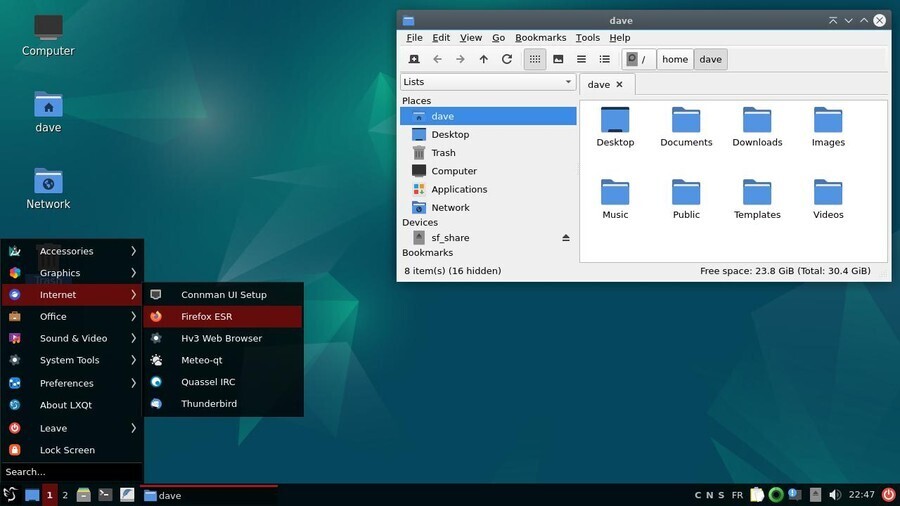Viewport: 900px width, 506px height.
Task: Select Trash in the Places list
Action: pos(488,153)
